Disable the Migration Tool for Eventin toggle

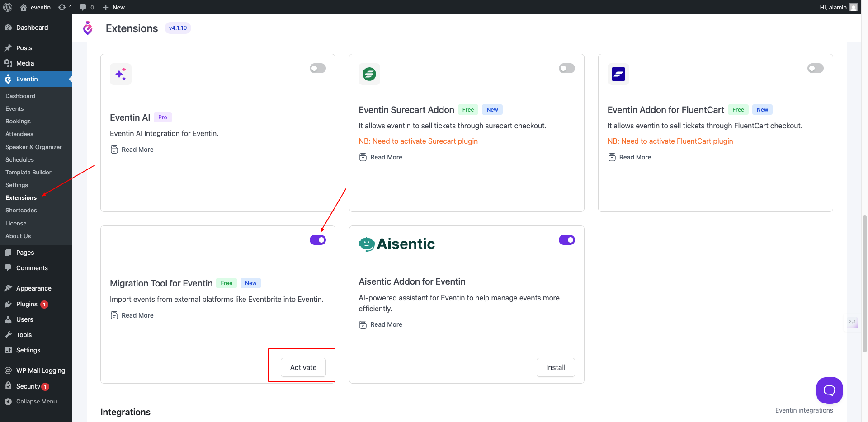[318, 240]
